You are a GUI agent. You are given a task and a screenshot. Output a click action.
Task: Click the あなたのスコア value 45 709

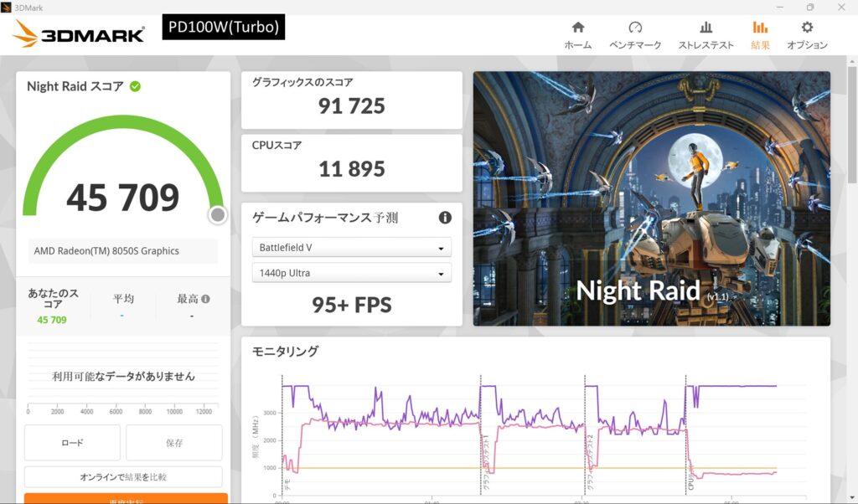52,320
